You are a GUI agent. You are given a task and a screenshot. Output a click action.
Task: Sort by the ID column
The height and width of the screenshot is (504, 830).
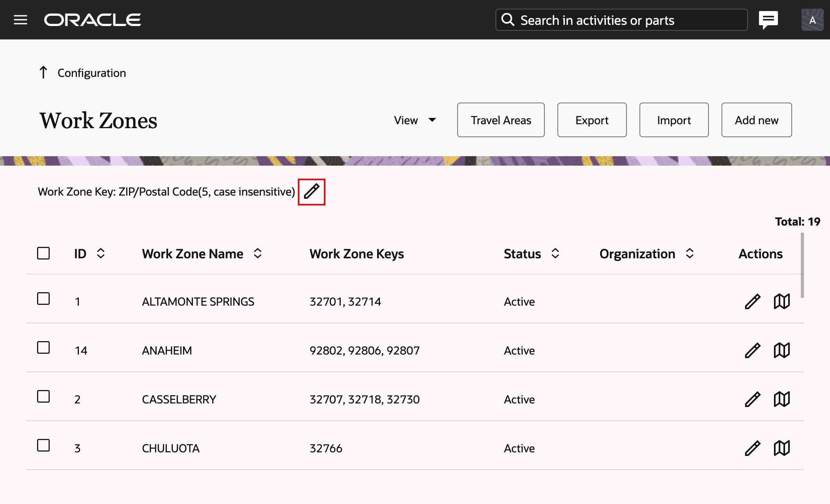click(101, 254)
